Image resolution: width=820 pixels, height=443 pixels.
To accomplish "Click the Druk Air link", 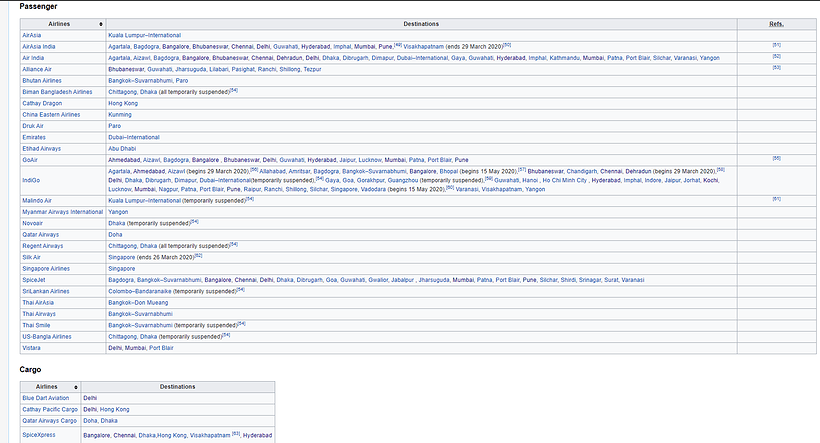I will pyautogui.click(x=33, y=126).
